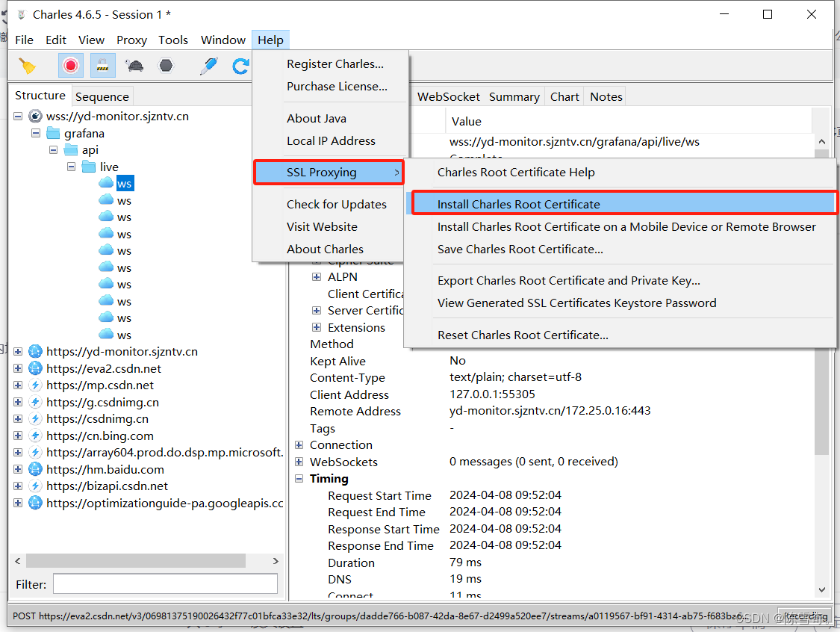Expand the ALPN row
The width and height of the screenshot is (840, 632).
coord(317,276)
